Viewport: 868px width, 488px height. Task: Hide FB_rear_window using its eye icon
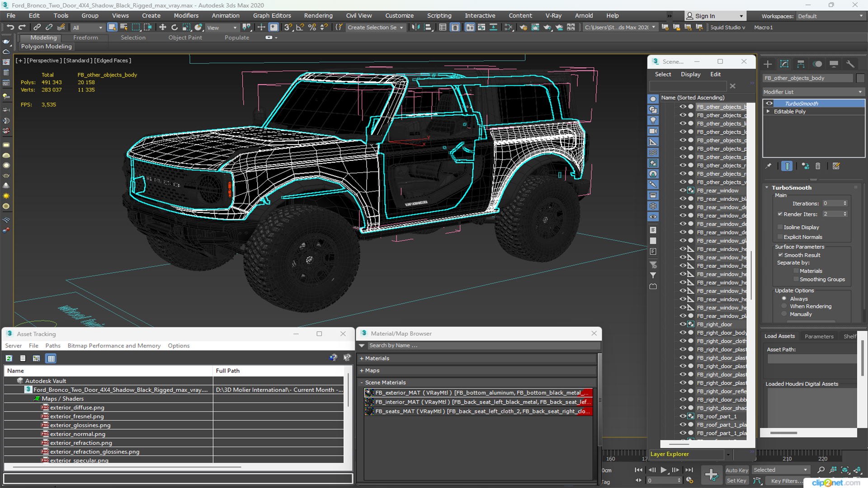[683, 190]
